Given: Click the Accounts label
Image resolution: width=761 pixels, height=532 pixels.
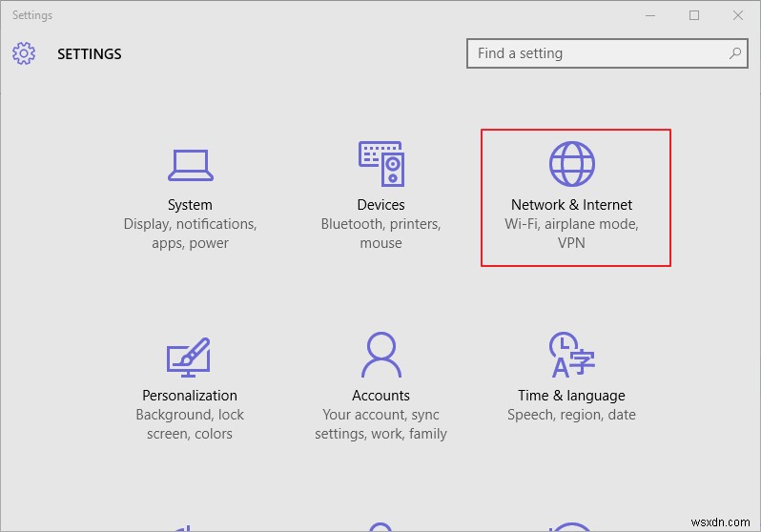Looking at the screenshot, I should point(381,396).
